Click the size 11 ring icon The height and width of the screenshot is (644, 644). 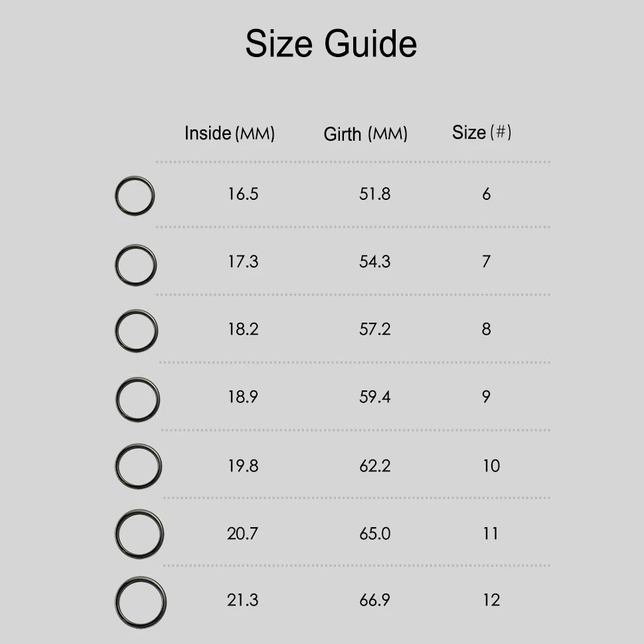[x=139, y=534]
